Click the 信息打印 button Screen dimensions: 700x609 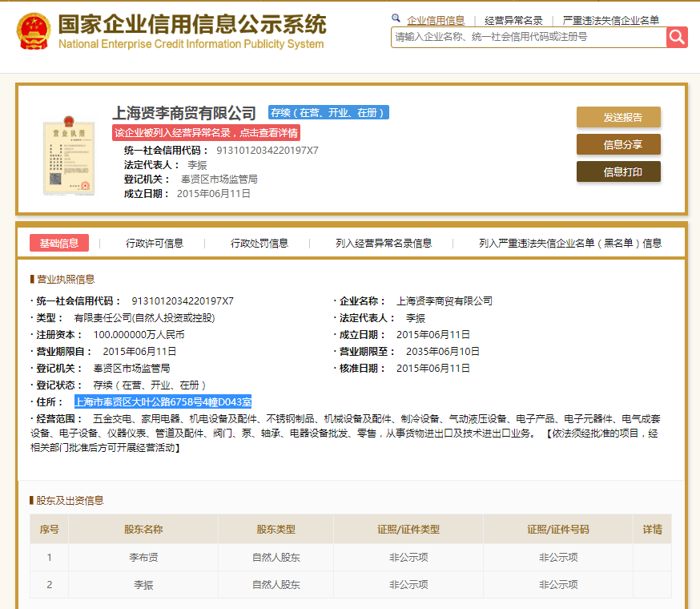tap(618, 171)
